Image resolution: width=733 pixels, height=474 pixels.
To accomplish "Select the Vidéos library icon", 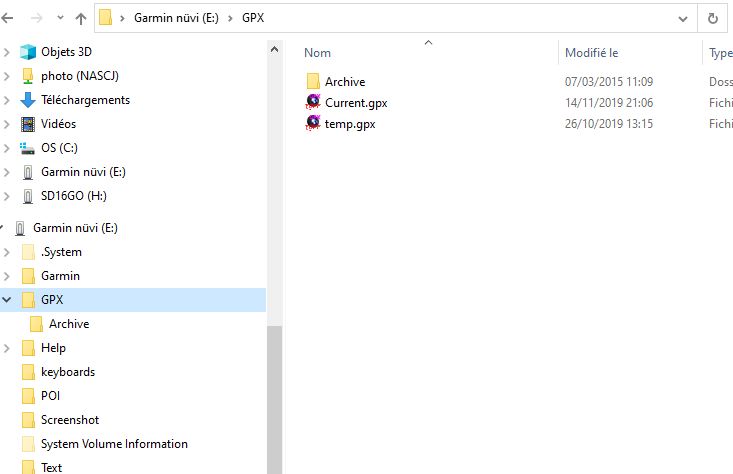I will click(28, 124).
